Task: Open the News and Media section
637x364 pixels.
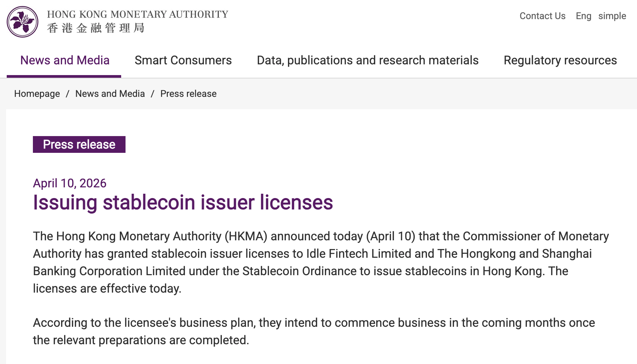Action: coord(64,61)
